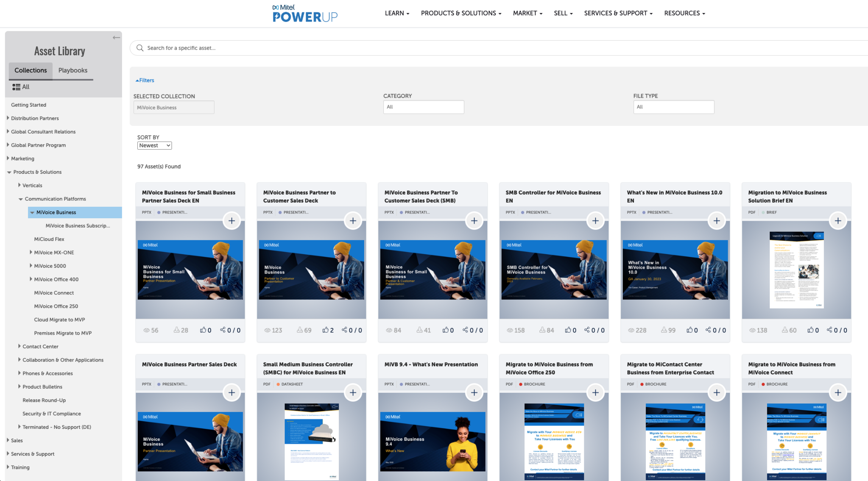Click the search magnifier icon
This screenshot has width=868, height=481.
coord(140,48)
